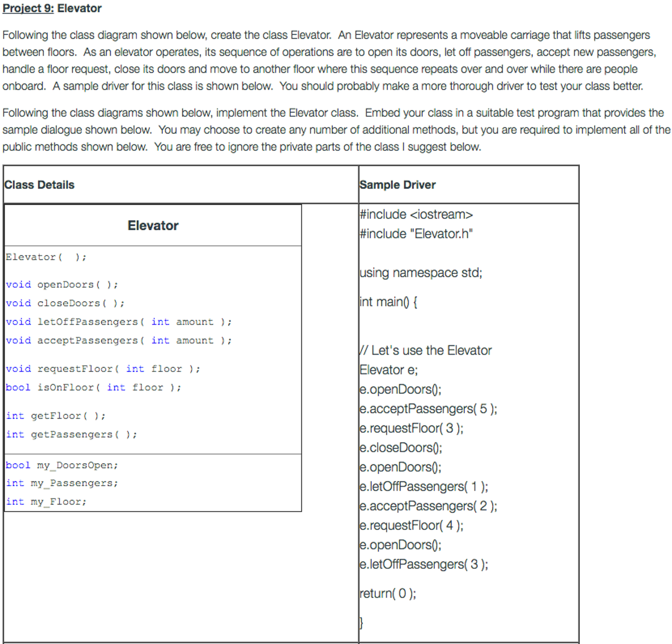672x644 pixels.
Task: Click the using namespace std; statement
Action: click(420, 273)
